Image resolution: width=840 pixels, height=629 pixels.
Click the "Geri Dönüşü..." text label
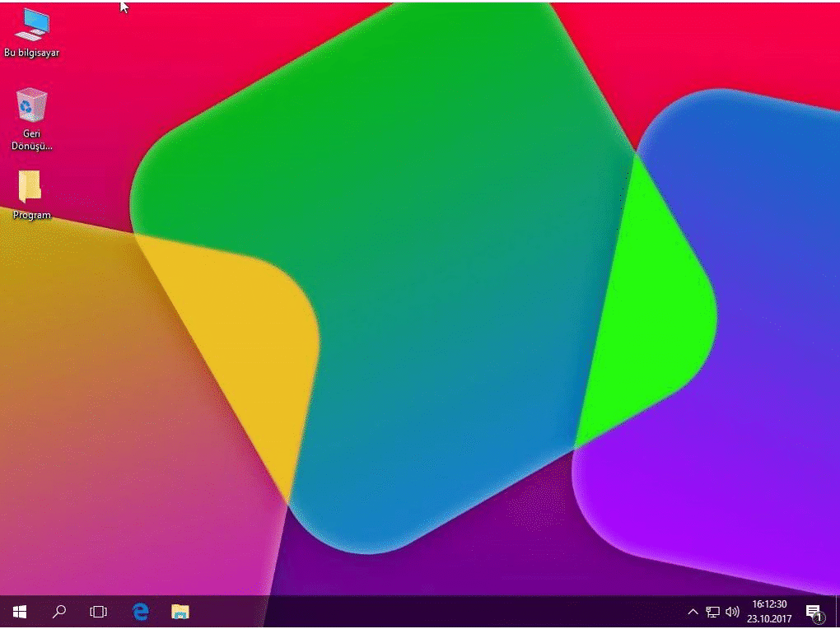(31, 140)
